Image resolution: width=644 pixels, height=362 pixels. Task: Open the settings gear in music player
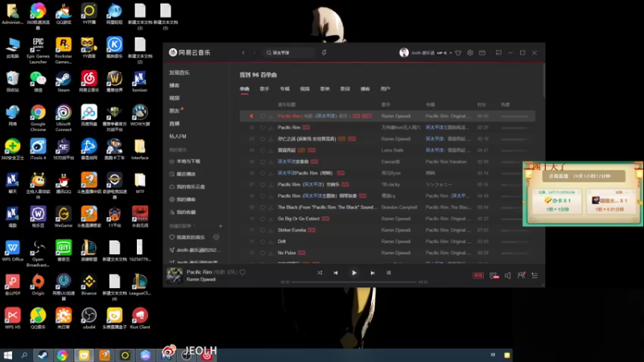(470, 52)
